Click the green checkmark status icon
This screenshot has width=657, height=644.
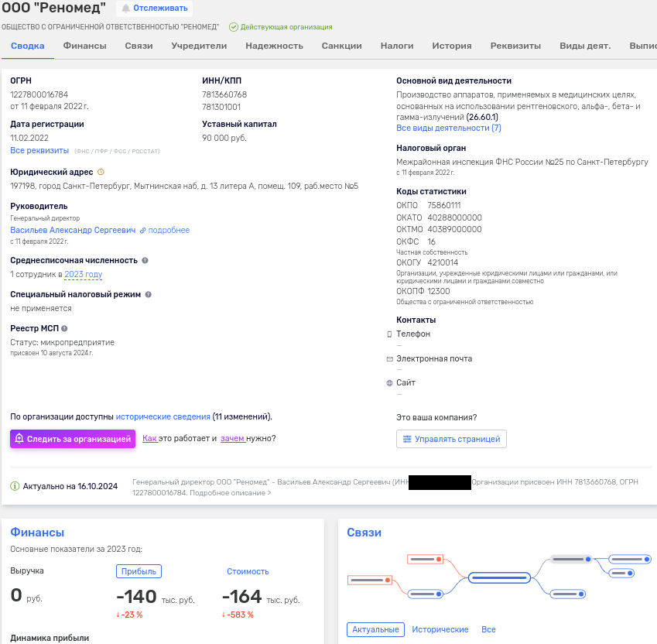tap(234, 27)
